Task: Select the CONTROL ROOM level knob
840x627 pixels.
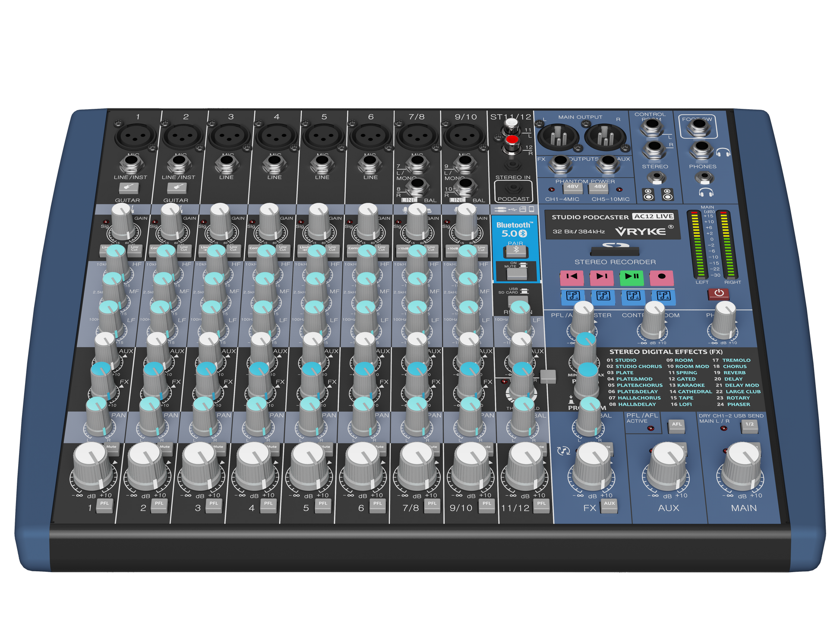Action: (x=653, y=321)
